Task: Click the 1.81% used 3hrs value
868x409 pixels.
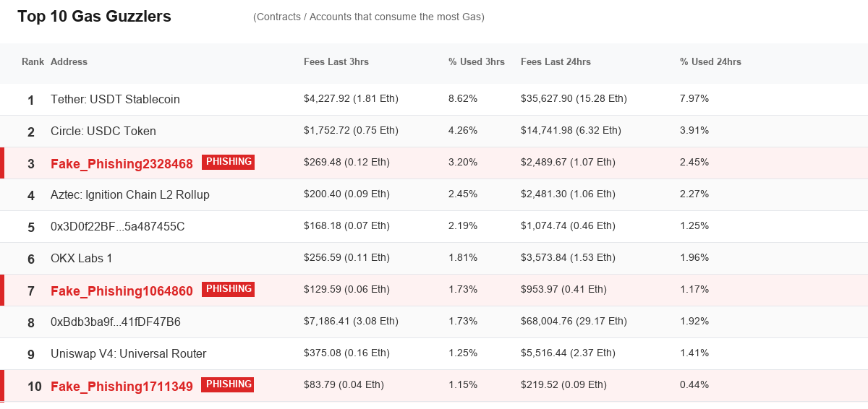Action: pos(463,257)
